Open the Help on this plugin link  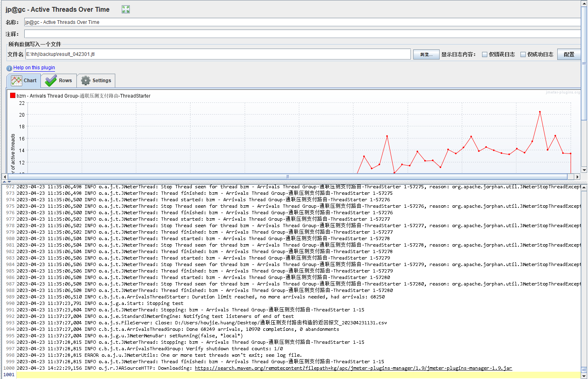coord(34,68)
